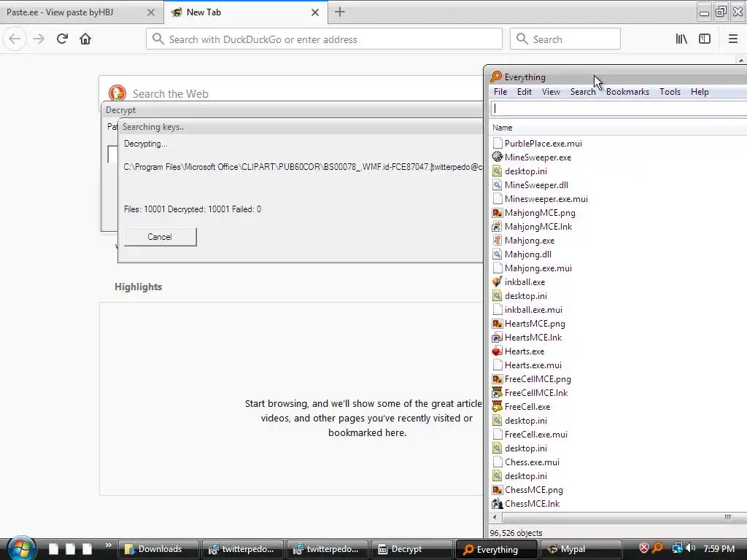Select MineSweeper.exe mine icon

(x=498, y=157)
